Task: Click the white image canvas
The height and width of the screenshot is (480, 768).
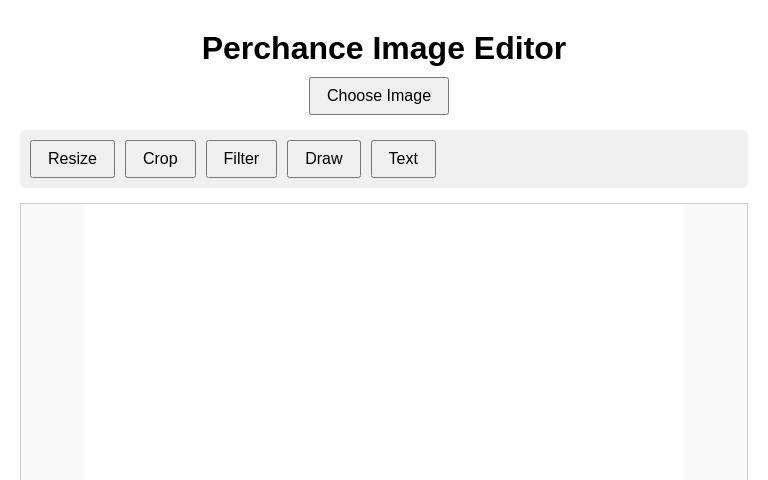Action: pyautogui.click(x=384, y=342)
